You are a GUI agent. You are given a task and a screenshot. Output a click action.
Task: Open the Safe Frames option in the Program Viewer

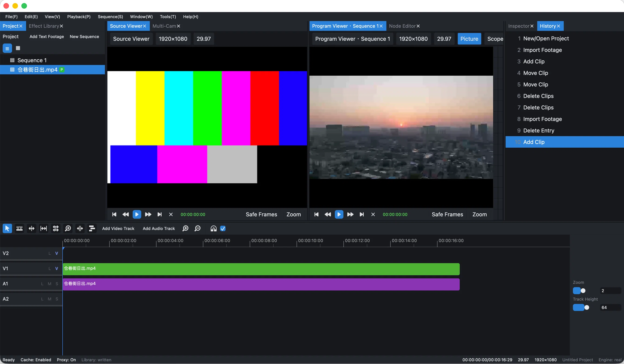click(x=447, y=214)
